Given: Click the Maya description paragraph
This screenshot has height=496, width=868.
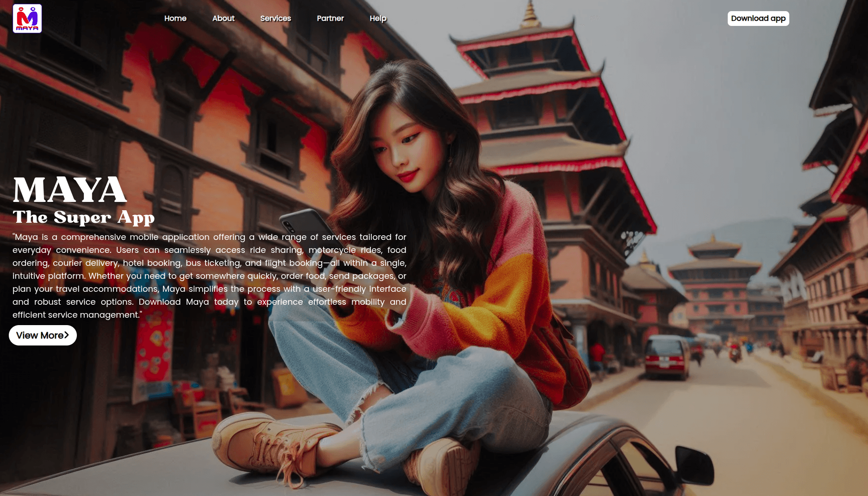Looking at the screenshot, I should point(209,276).
